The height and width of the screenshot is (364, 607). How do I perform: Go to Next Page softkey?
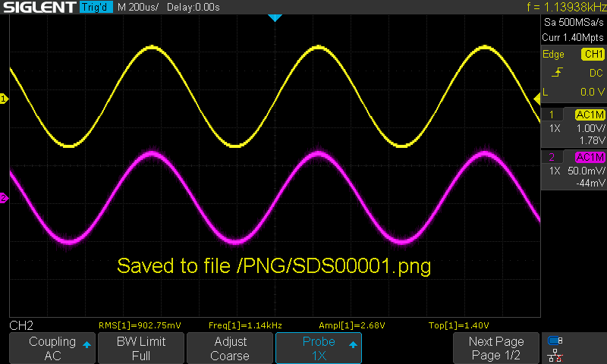[496, 348]
